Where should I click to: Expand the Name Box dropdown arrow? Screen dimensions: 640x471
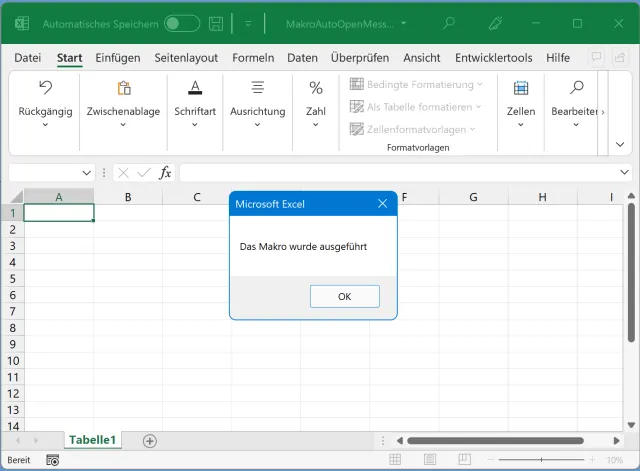coord(85,173)
